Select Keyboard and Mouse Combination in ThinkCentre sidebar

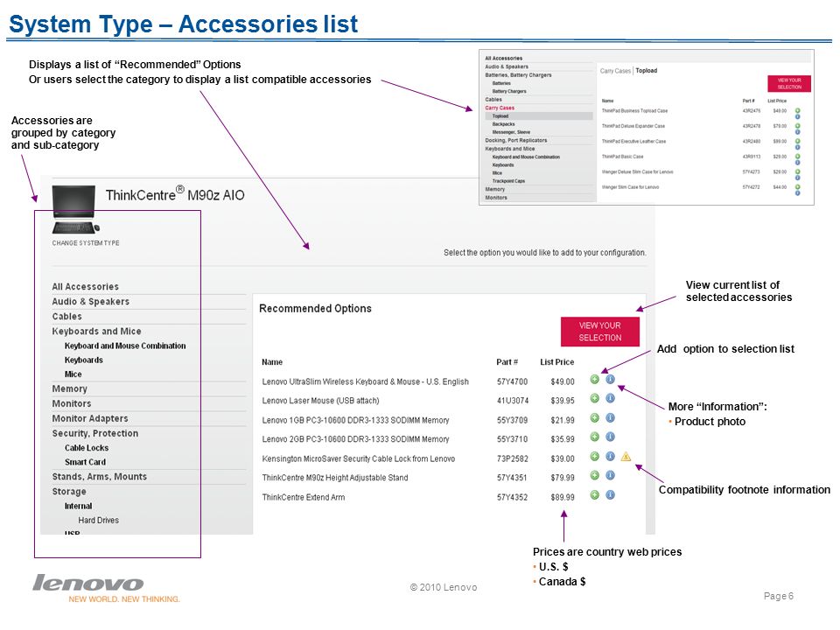125,346
